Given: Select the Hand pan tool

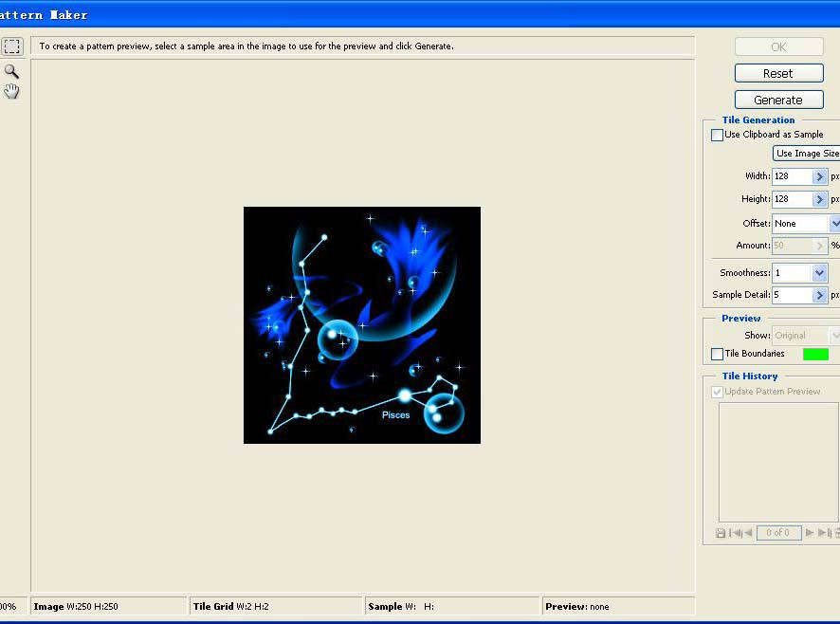Looking at the screenshot, I should coord(11,91).
